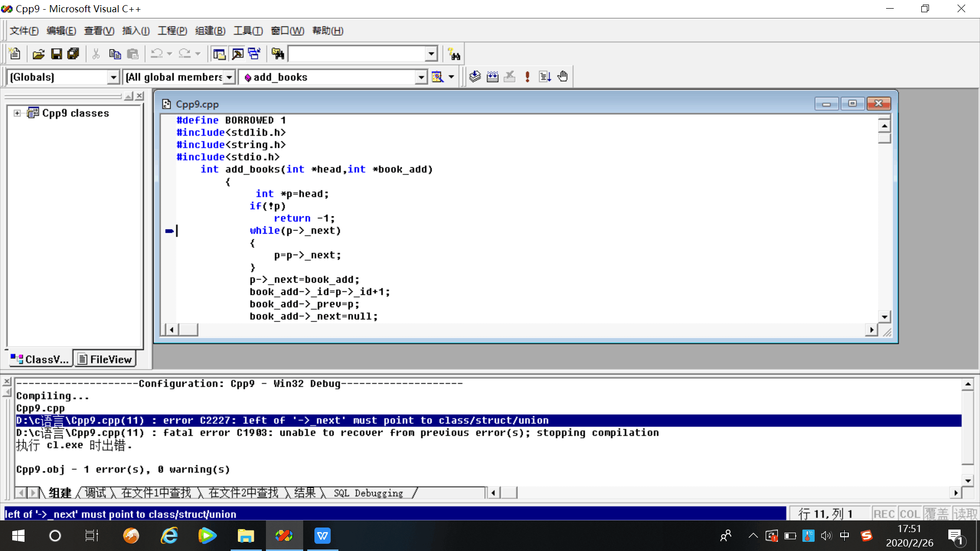The width and height of the screenshot is (980, 551).
Task: Insert breakpoint hand icon
Action: [x=562, y=77]
